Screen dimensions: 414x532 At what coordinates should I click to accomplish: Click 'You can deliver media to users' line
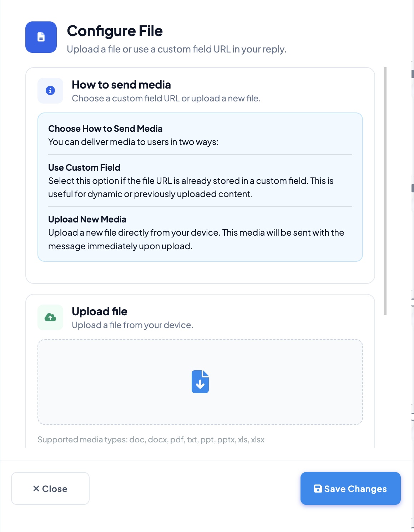(x=133, y=142)
